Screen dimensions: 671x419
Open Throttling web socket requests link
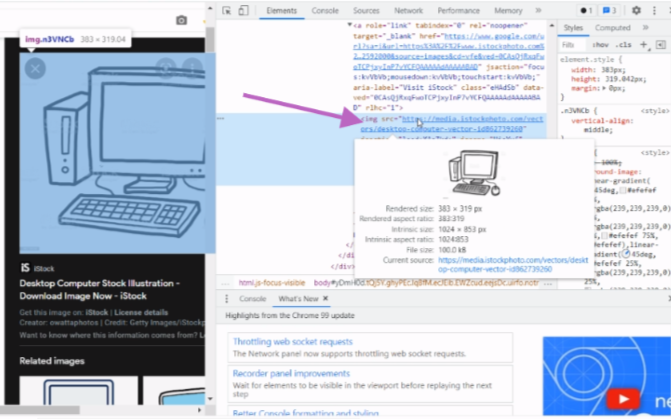(x=293, y=342)
